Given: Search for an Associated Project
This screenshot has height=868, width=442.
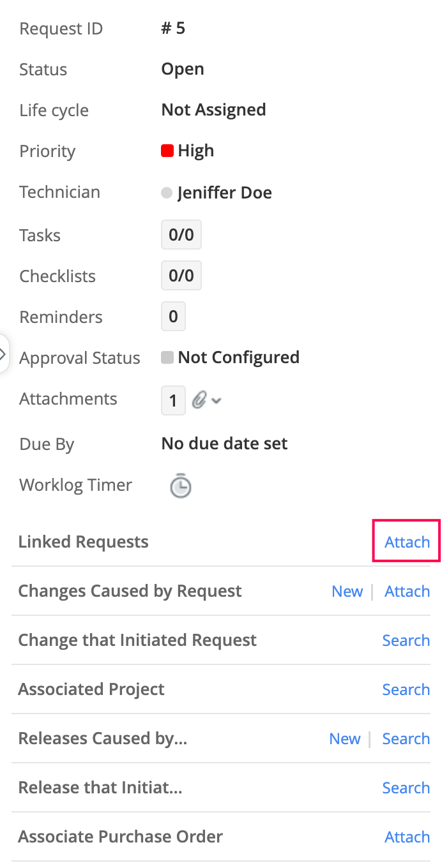Looking at the screenshot, I should pos(406,689).
